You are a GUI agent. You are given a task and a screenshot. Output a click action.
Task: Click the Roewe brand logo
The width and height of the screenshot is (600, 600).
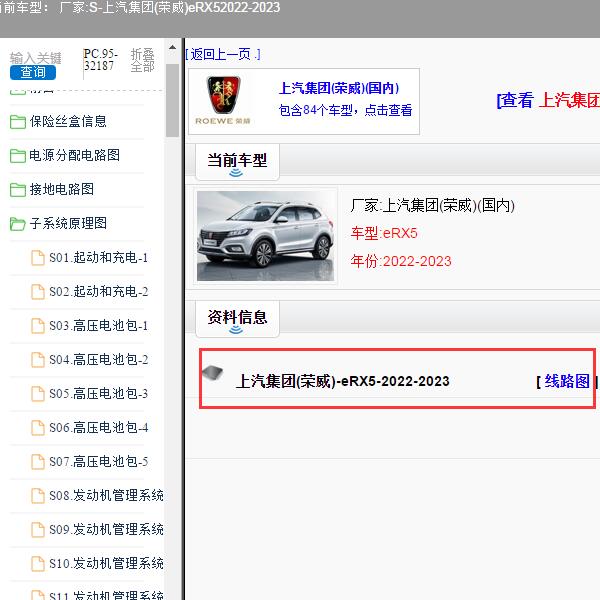223,100
